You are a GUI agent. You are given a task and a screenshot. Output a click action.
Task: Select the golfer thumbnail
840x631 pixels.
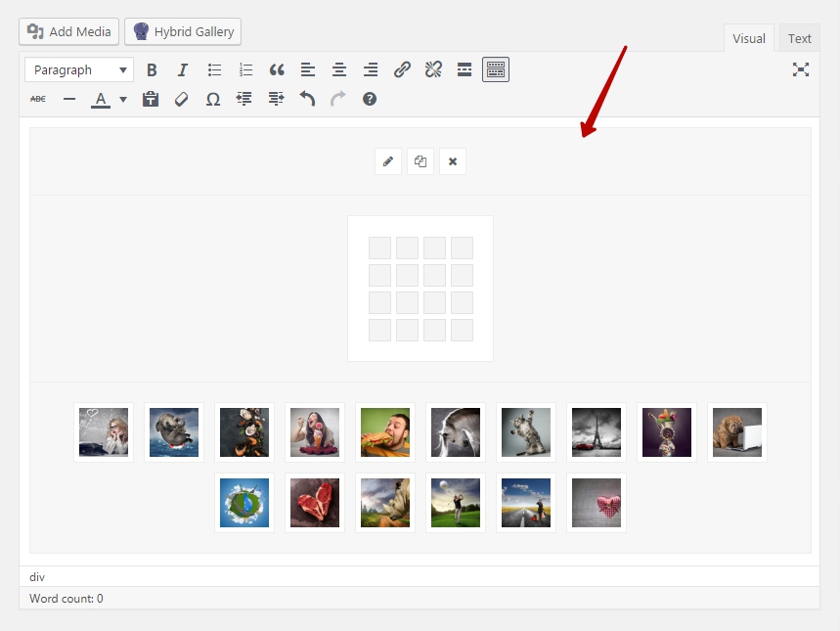tap(456, 503)
